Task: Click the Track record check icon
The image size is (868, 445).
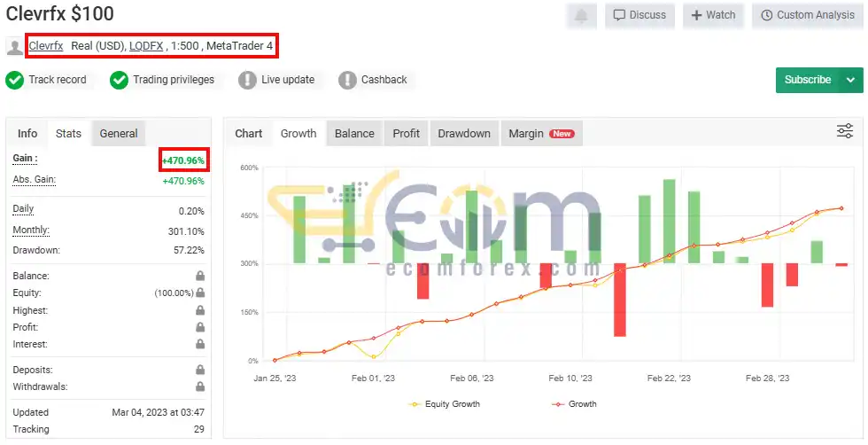Action: [x=14, y=81]
